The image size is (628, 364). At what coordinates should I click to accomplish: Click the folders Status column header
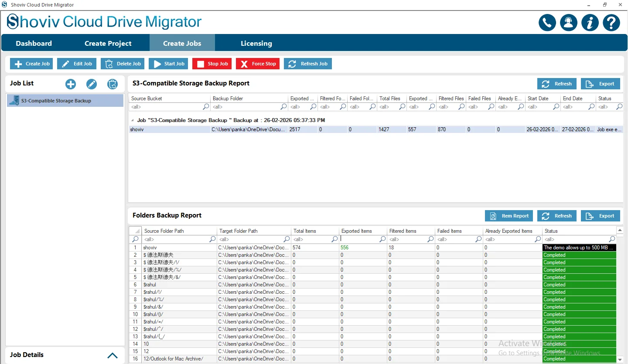(579, 231)
